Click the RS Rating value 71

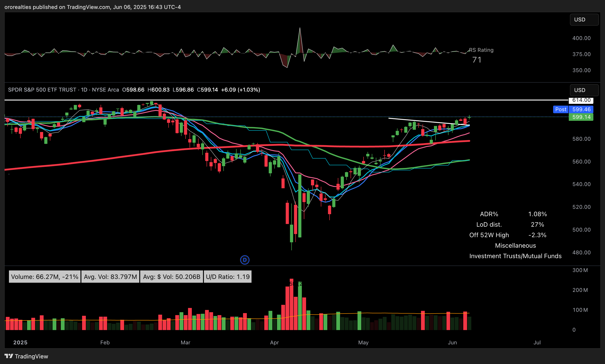477,60
